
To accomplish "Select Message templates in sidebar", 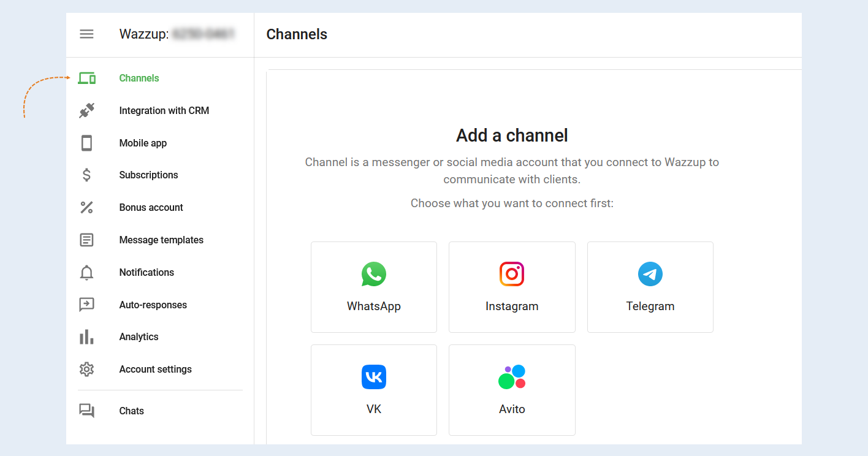I will tap(161, 240).
